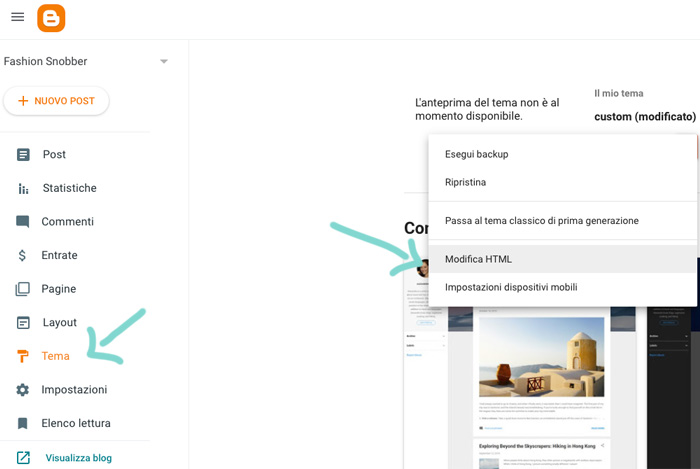Click the 'custom (modificato)' theme name
Viewport: 700px width, 469px height.
(x=645, y=117)
